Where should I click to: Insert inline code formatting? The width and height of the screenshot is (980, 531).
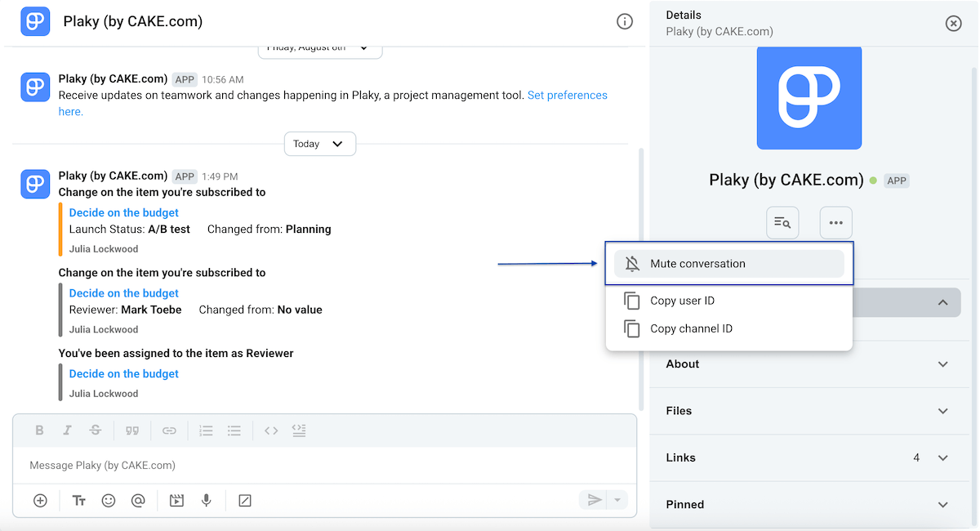point(271,431)
